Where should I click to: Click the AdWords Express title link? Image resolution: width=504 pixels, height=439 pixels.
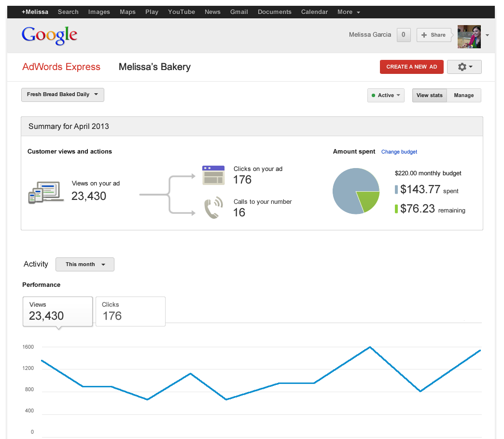[61, 67]
